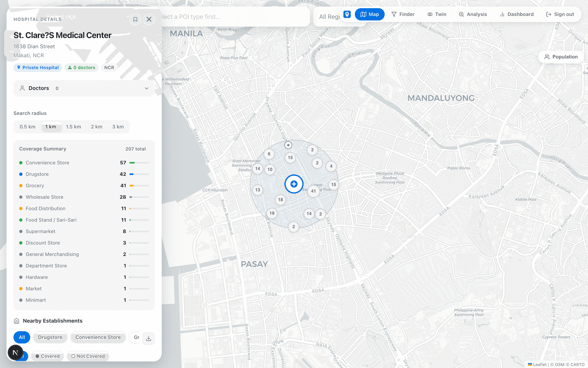The image size is (588, 368).
Task: Click the General Merchandising row
Action: coord(84,254)
